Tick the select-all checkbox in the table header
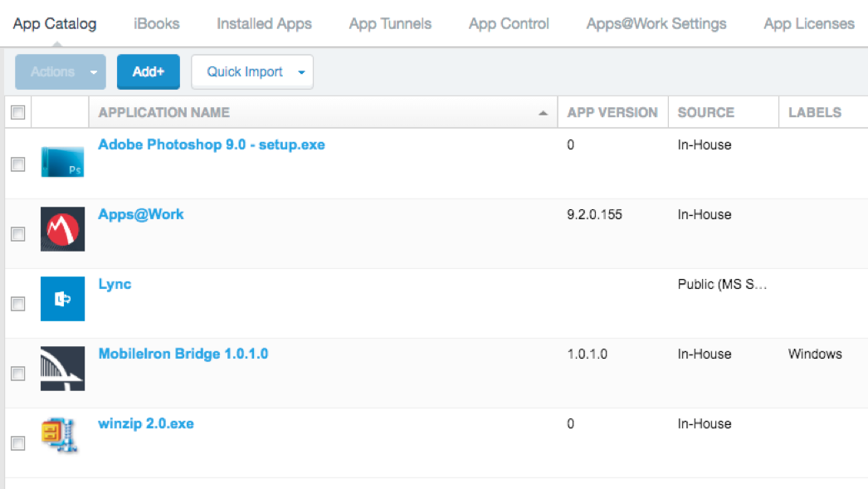This screenshot has width=868, height=489. coord(18,112)
